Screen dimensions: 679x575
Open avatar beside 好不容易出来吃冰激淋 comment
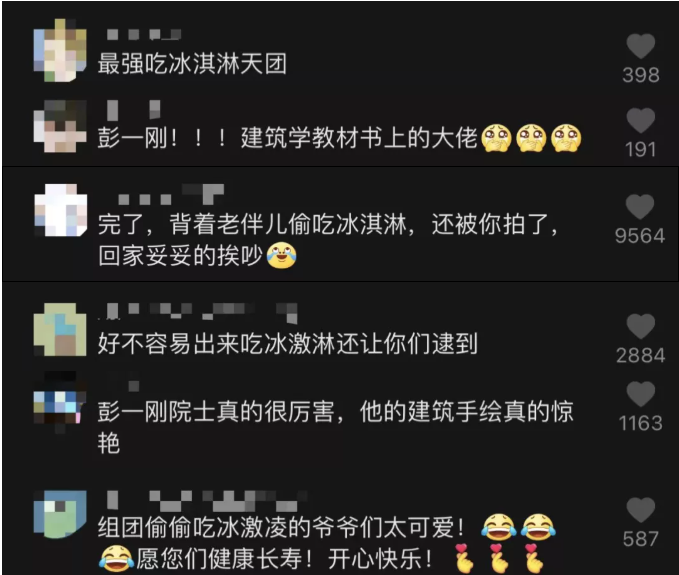[x=60, y=329]
